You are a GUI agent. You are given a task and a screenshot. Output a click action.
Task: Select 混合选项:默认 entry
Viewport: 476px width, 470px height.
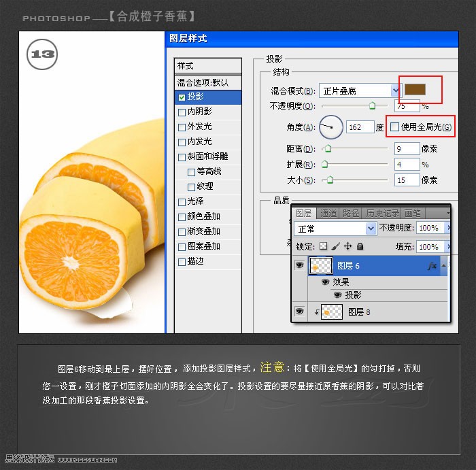(x=208, y=82)
